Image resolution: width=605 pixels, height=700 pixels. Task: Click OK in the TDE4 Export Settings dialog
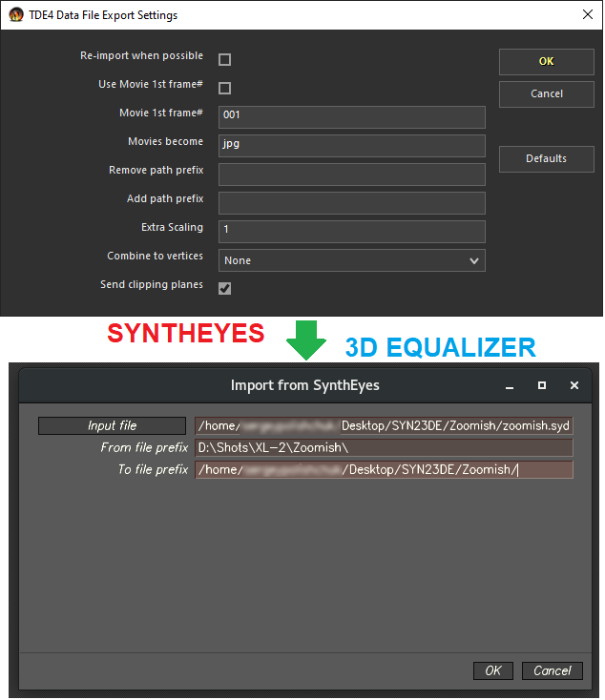click(547, 62)
